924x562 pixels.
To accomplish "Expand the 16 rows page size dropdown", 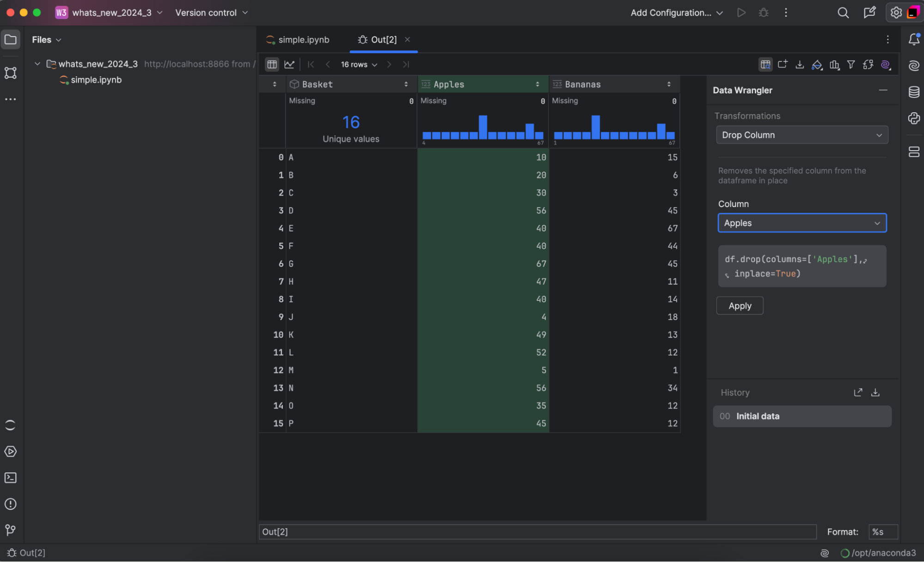I will point(359,65).
